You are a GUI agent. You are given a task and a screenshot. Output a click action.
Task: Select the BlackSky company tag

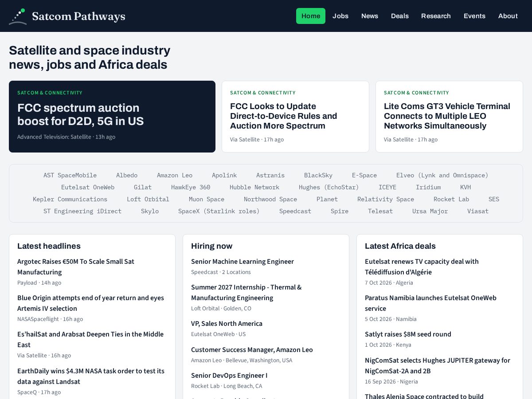click(x=318, y=175)
